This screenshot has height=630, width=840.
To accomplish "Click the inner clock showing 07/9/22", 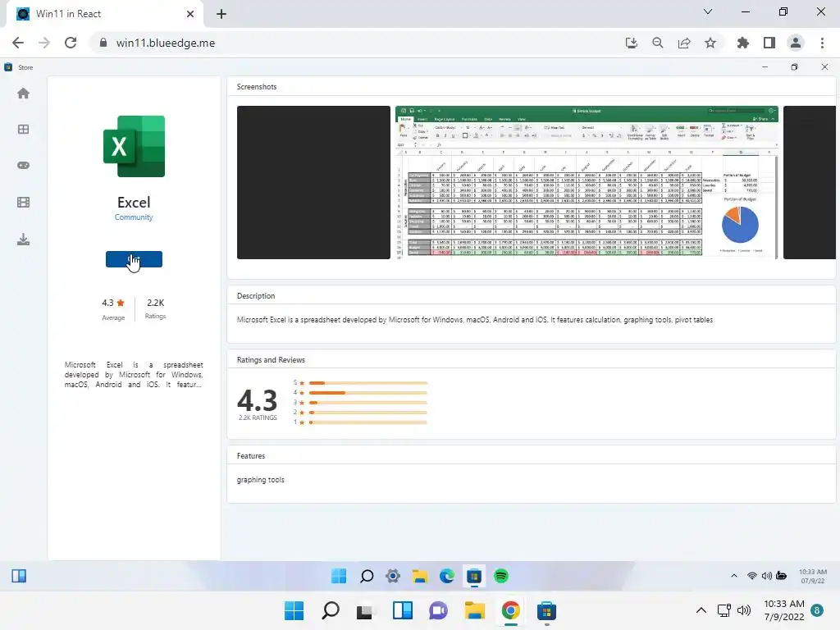I will [812, 576].
